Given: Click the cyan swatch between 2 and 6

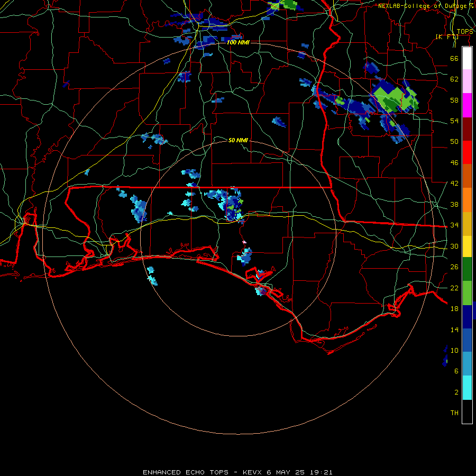Looking at the screenshot, I should [467, 388].
